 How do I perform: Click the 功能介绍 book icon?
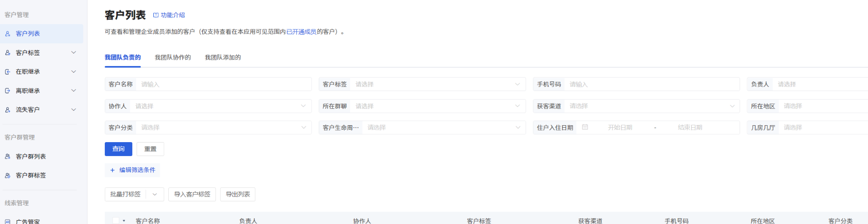click(156, 15)
